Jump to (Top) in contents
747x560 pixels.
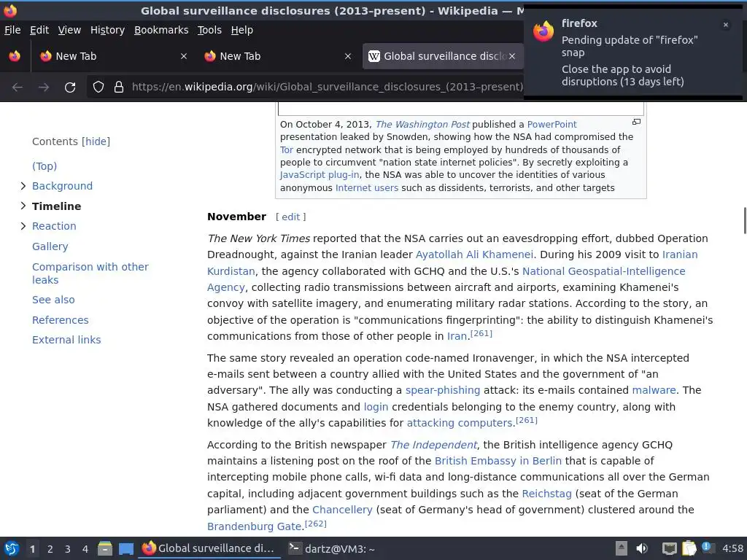click(44, 166)
